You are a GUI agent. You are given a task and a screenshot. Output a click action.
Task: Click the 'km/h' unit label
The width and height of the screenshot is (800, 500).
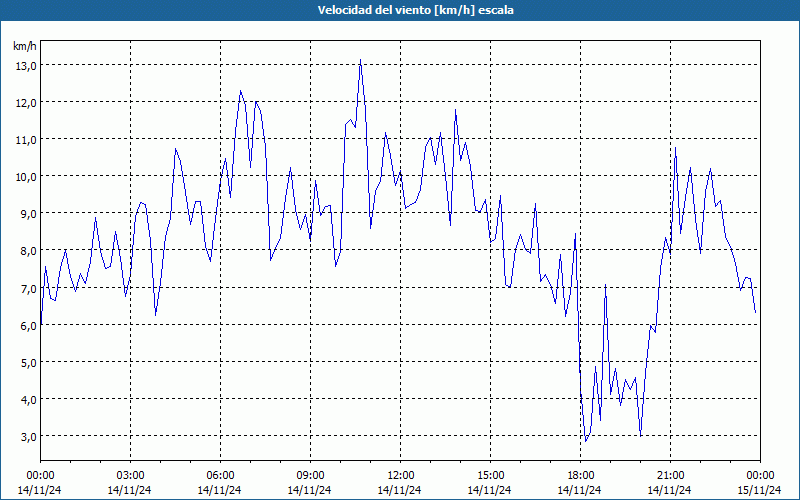pyautogui.click(x=25, y=46)
